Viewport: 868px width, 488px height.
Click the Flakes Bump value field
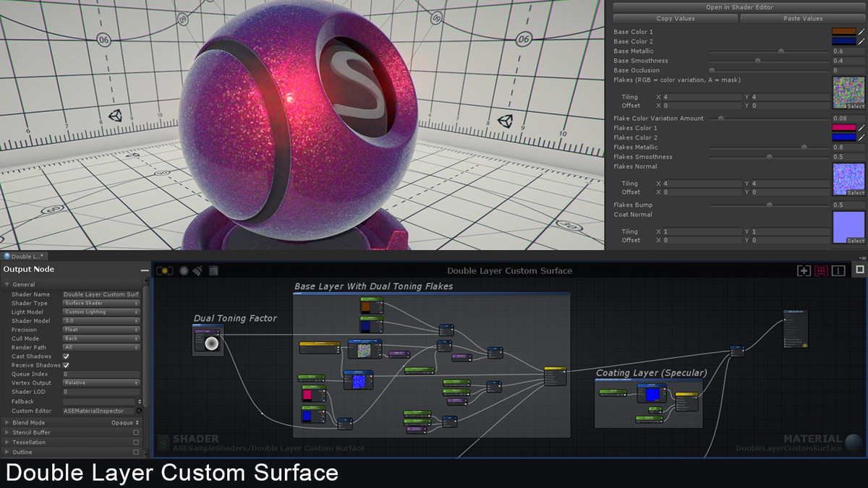848,205
